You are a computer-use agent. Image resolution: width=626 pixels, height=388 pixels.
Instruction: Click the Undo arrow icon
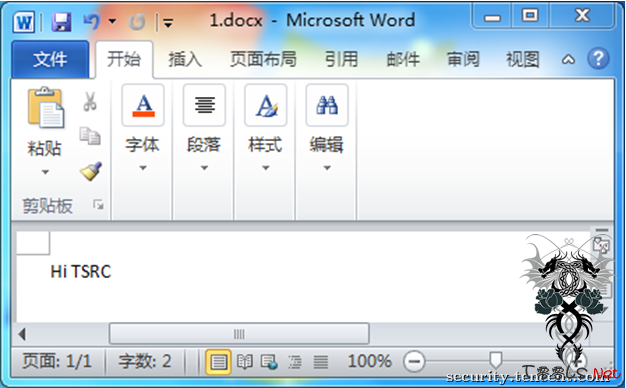click(x=92, y=22)
